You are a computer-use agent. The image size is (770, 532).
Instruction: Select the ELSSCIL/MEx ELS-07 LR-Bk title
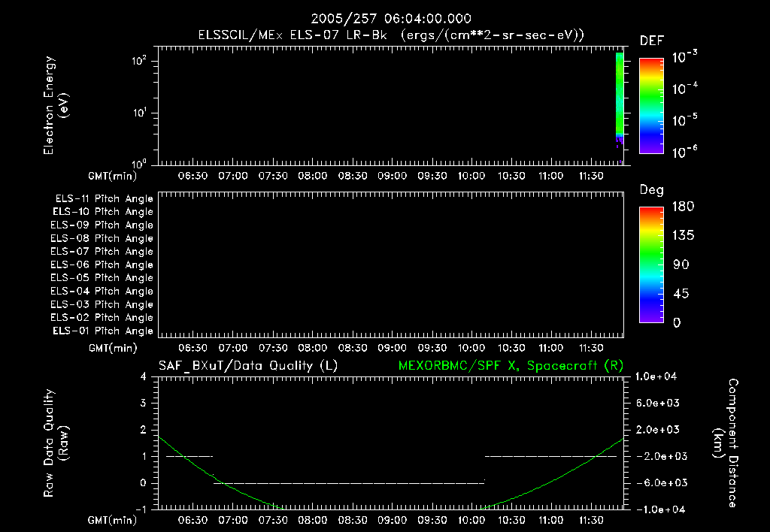[x=293, y=35]
